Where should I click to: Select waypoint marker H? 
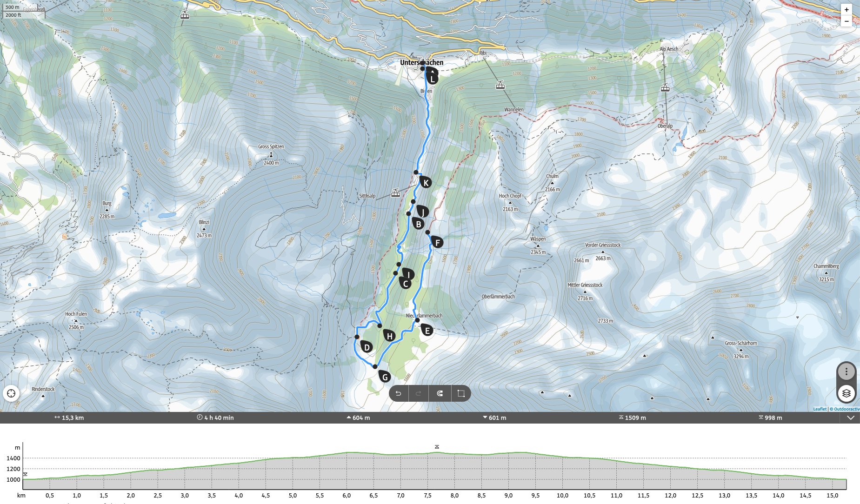[x=389, y=336]
